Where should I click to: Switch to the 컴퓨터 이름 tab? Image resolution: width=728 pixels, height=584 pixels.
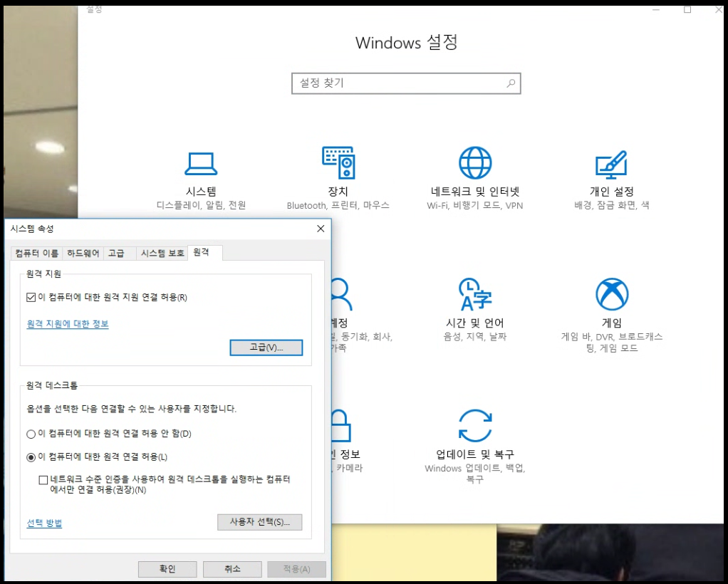click(x=37, y=254)
